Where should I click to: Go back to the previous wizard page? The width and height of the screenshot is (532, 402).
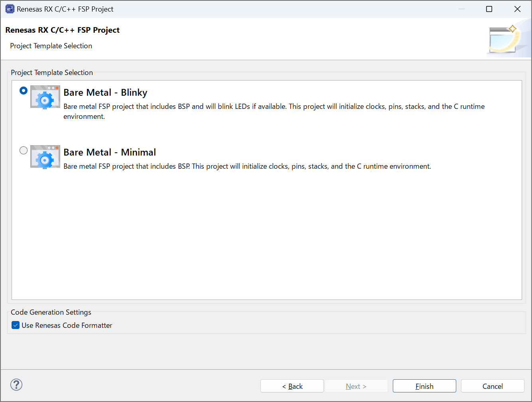tap(292, 386)
